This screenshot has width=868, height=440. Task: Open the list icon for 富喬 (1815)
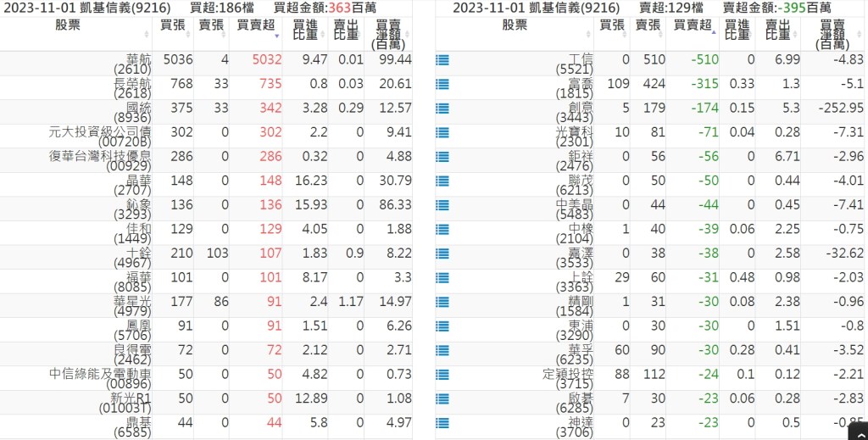coord(442,85)
